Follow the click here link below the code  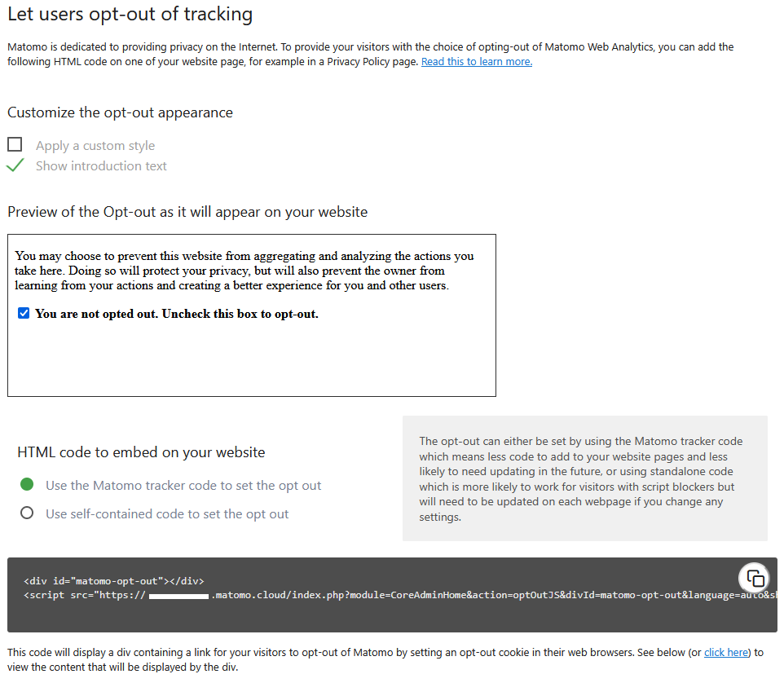click(725, 652)
